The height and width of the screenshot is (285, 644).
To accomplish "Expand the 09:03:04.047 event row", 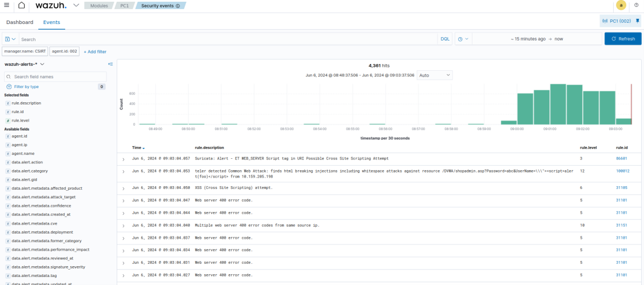I will (x=123, y=200).
